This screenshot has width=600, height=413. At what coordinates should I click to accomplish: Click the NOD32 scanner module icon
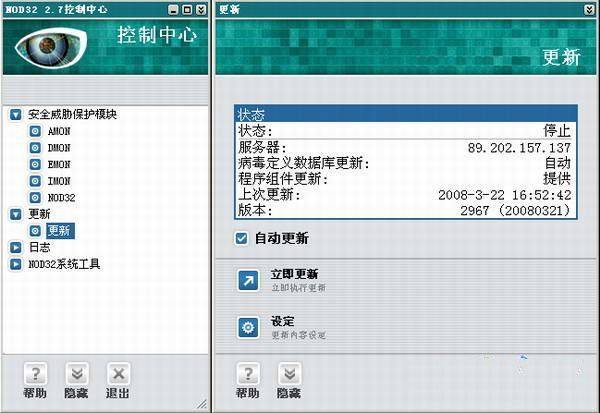(35, 198)
